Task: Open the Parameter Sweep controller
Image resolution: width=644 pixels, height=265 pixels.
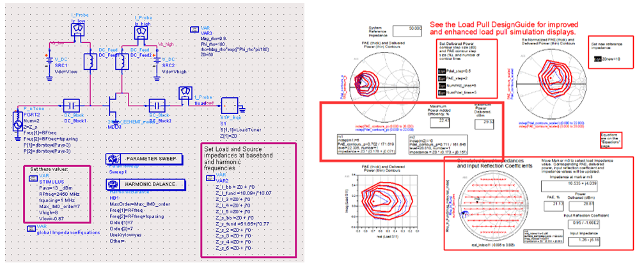Action: tap(144, 159)
